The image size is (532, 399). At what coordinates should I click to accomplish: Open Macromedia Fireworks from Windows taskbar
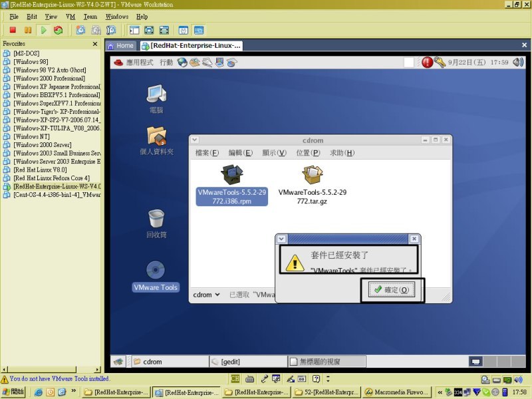397,392
